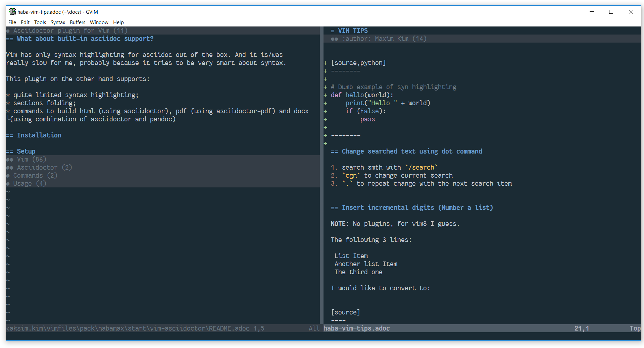The image size is (644, 348).
Task: Click the 'def hello(world):' line
Action: coord(362,95)
